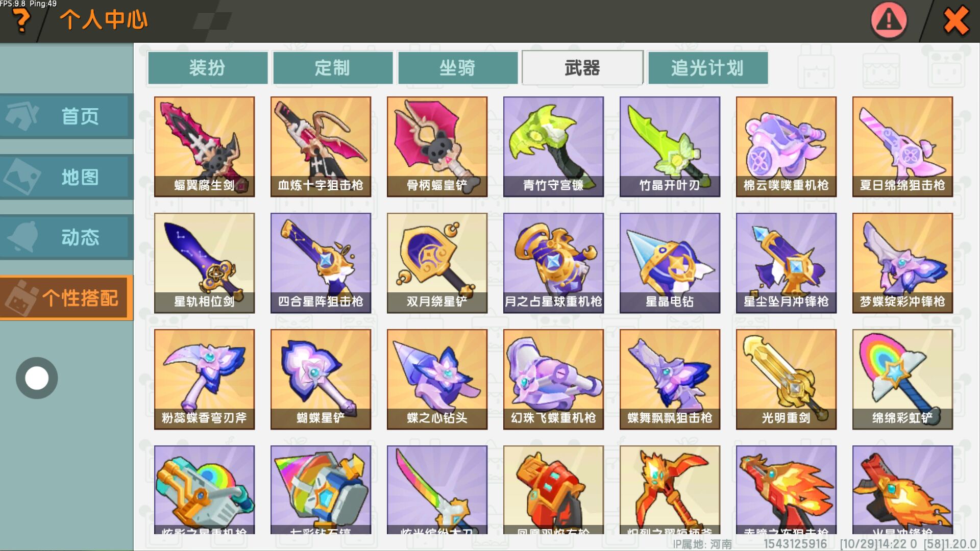Screen dimensions: 980x551
Task: Open 动态 notifications in sidebar
Action: click(x=66, y=237)
